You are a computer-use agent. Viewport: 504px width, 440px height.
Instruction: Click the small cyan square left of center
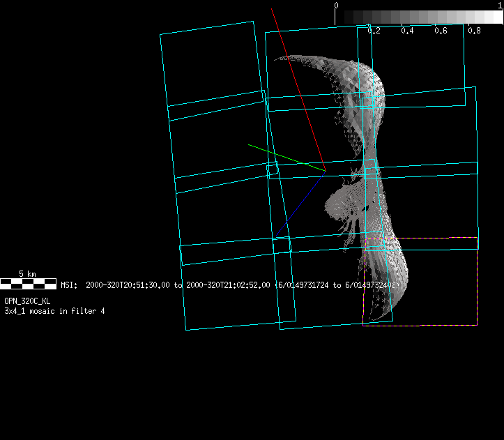coord(273,168)
